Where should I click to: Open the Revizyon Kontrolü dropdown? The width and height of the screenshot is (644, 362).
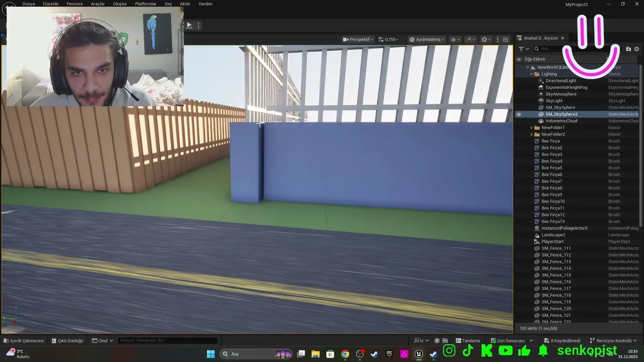[x=613, y=340]
